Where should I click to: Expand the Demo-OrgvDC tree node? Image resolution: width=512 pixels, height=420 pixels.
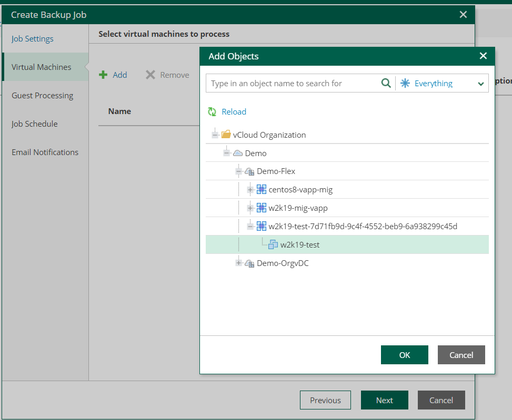[x=238, y=263]
